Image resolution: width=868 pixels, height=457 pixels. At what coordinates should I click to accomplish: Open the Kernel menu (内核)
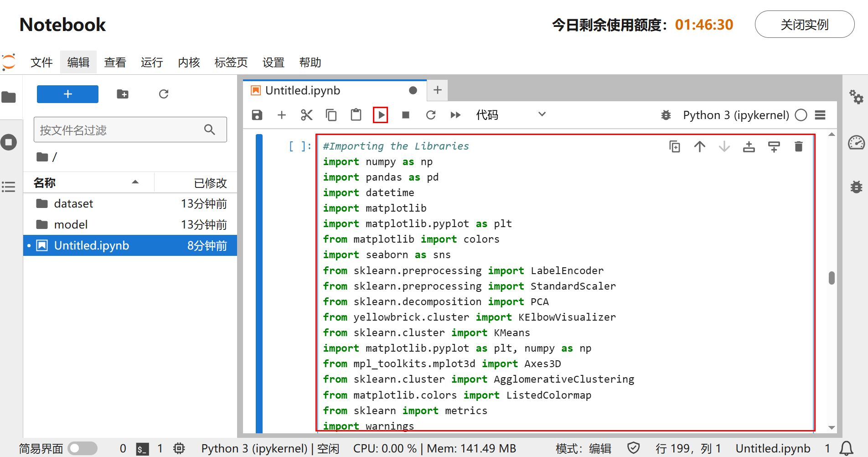pyautogui.click(x=189, y=62)
